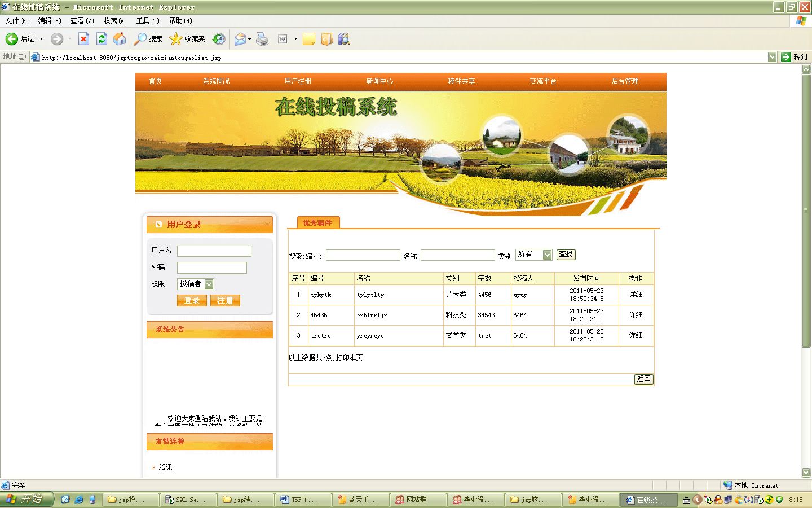This screenshot has height=508, width=812.
Task: Open 详细 for row 46436
Action: [x=636, y=315]
